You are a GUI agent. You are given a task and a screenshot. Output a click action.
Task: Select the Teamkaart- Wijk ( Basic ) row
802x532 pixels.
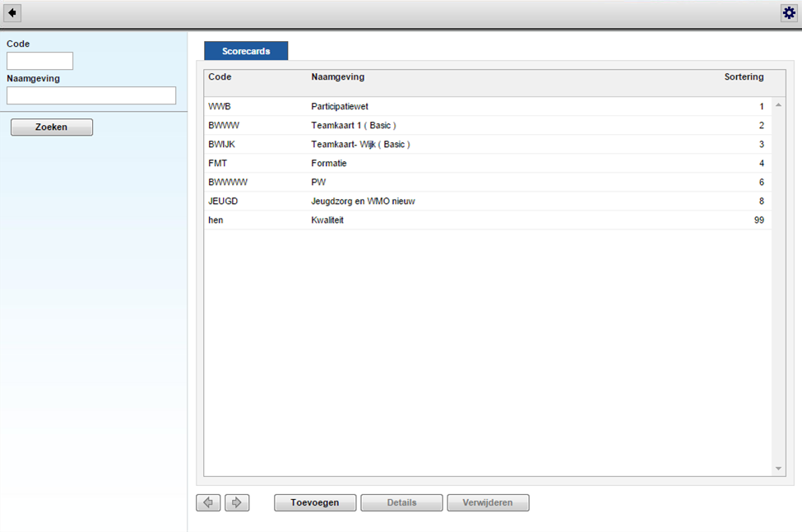click(x=360, y=145)
